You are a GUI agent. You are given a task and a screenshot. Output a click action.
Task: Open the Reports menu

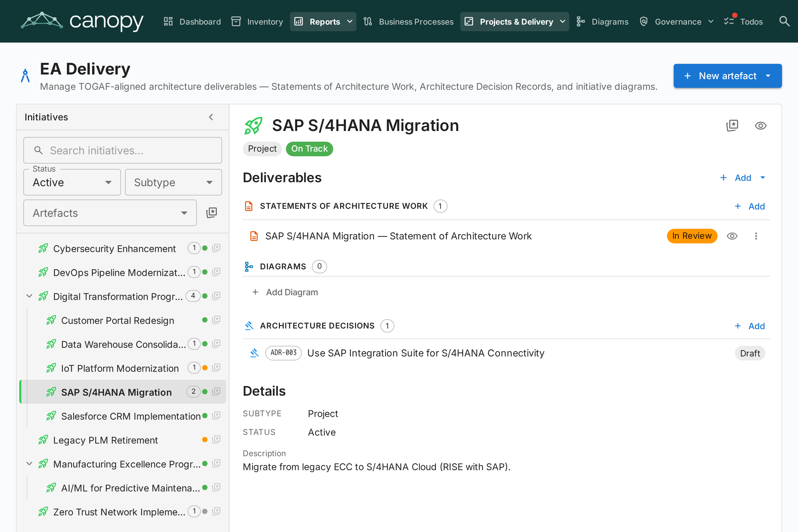[323, 22]
